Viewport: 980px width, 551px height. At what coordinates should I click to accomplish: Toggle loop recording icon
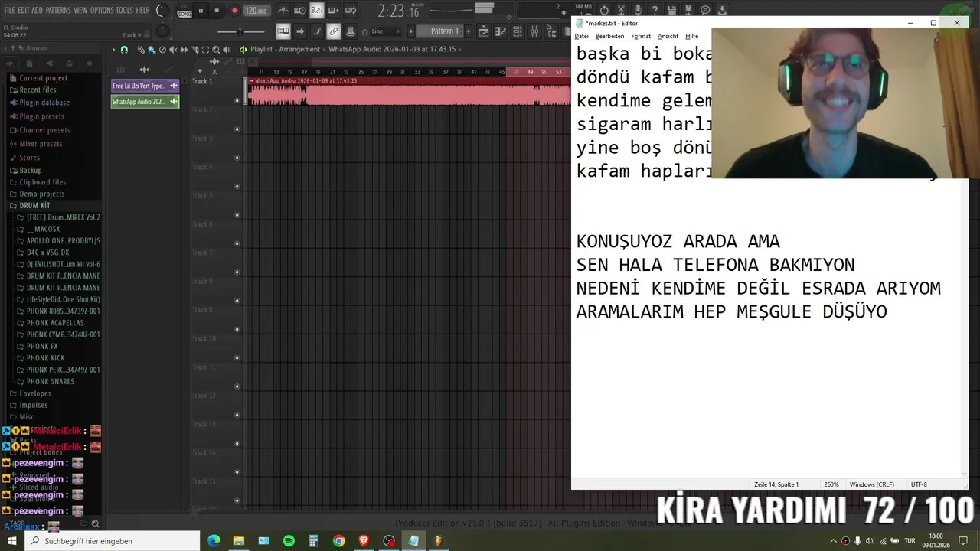[351, 11]
